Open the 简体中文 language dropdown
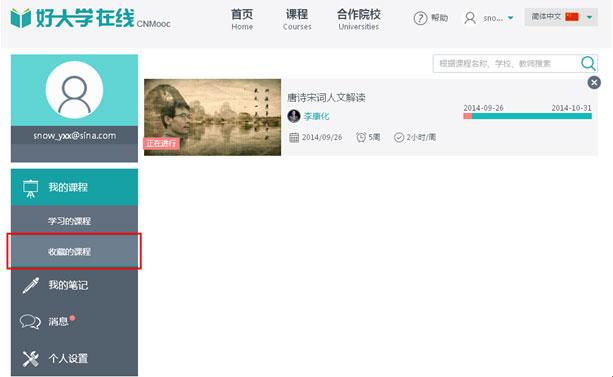613x377 pixels. click(x=561, y=17)
